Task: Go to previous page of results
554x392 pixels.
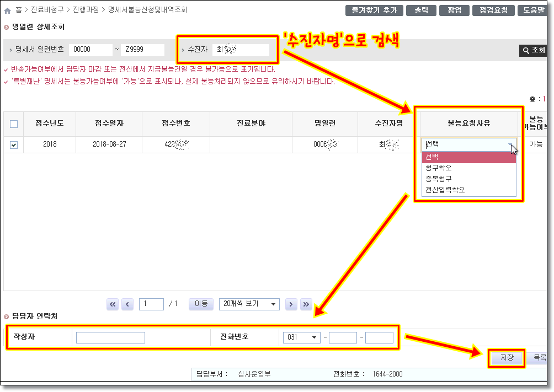Action: [x=127, y=304]
